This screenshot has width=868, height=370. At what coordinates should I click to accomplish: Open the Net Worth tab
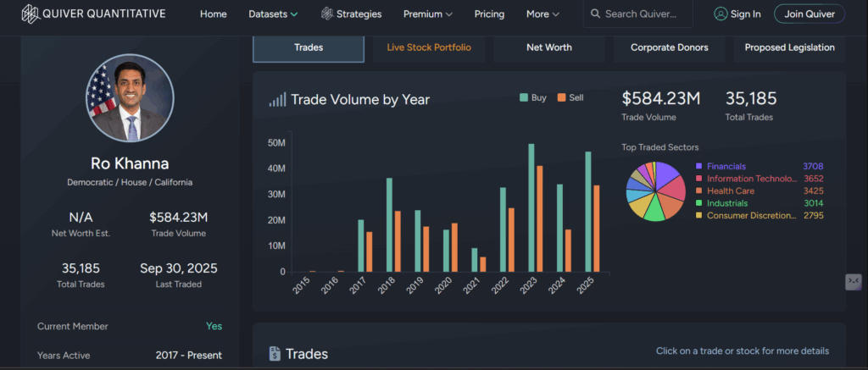tap(549, 47)
